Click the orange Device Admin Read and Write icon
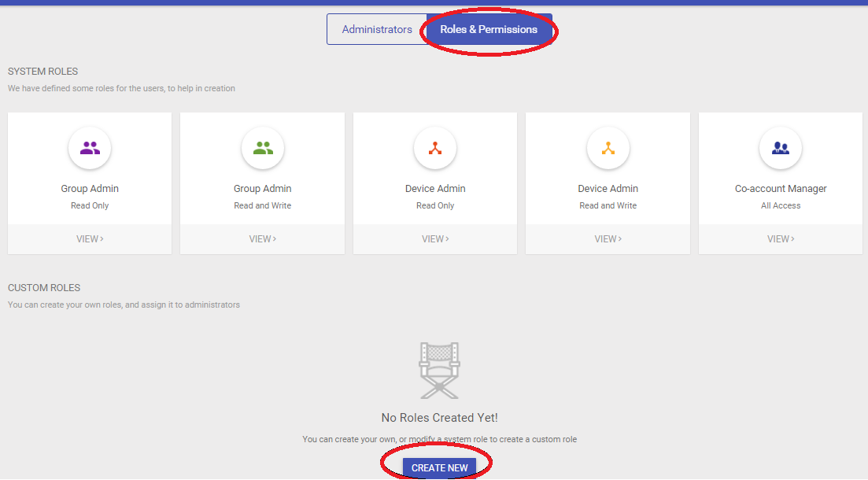868x480 pixels. (x=608, y=148)
